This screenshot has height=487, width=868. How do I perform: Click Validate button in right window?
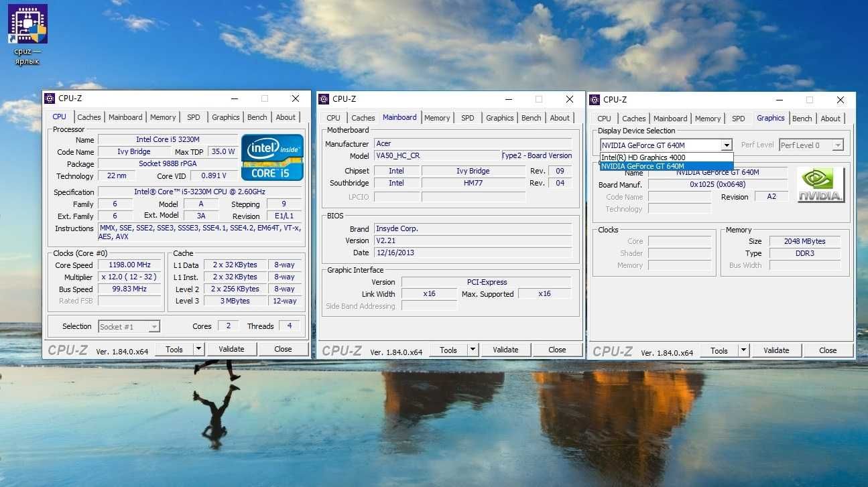776,350
